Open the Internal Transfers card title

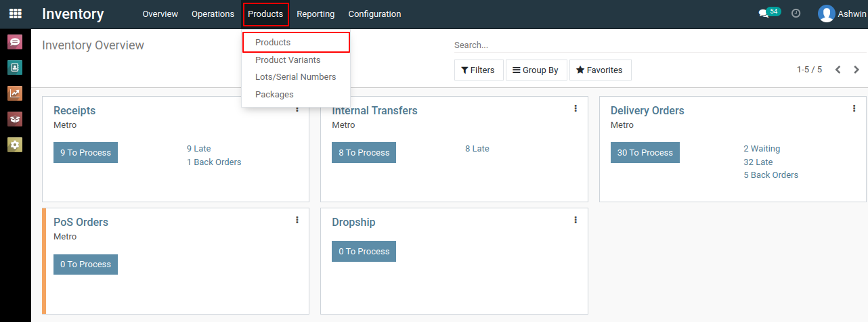(x=374, y=110)
